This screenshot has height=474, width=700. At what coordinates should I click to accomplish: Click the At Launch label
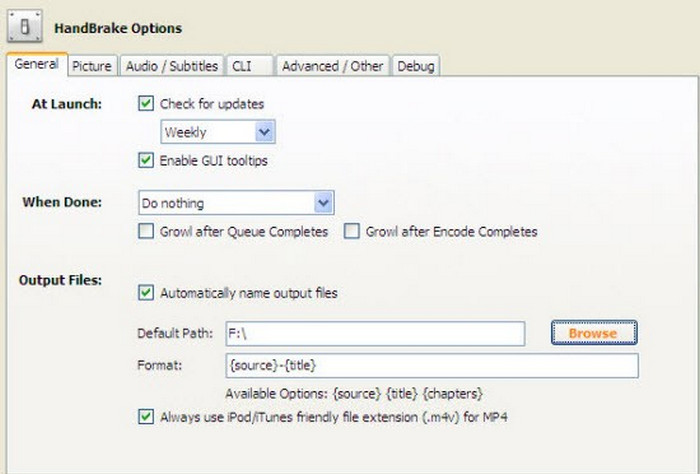(x=67, y=104)
